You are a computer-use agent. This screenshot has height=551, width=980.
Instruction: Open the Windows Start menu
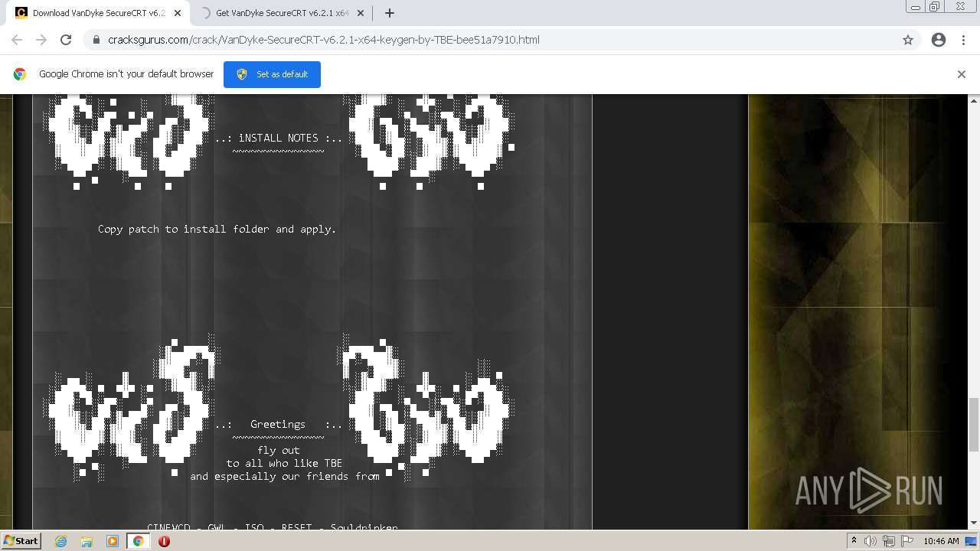coord(21,540)
